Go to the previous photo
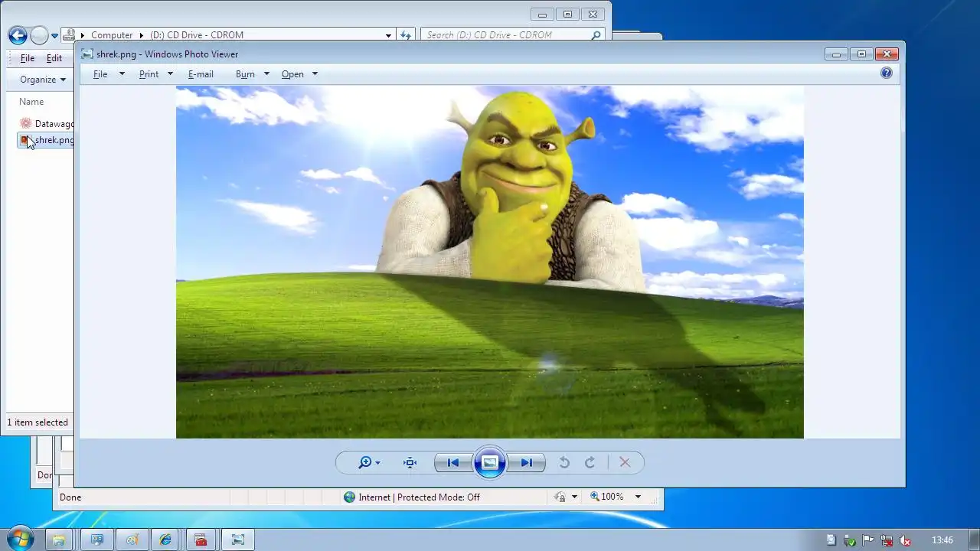This screenshot has height=551, width=980. pos(452,462)
